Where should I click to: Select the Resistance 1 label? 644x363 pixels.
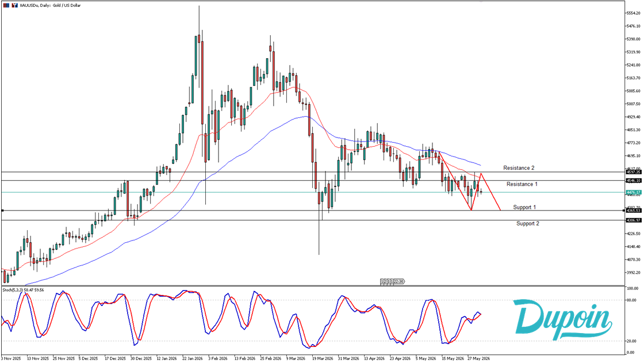click(x=522, y=184)
